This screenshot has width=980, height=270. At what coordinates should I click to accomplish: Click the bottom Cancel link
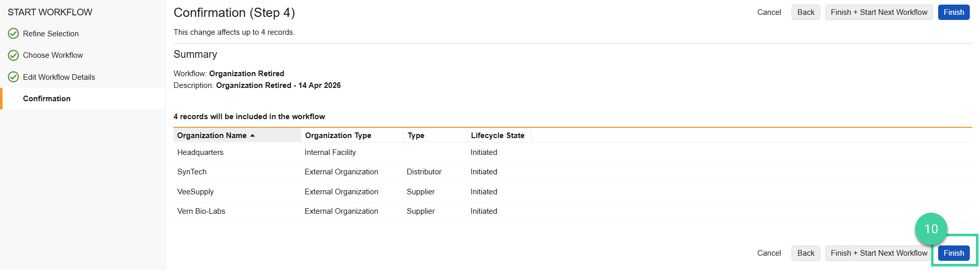769,253
